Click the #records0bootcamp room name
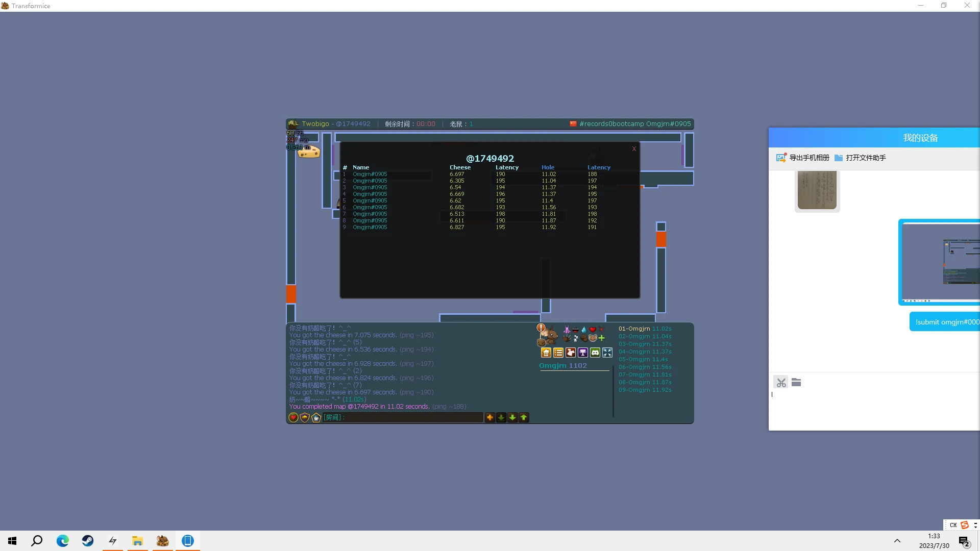The height and width of the screenshot is (551, 980). (x=611, y=123)
